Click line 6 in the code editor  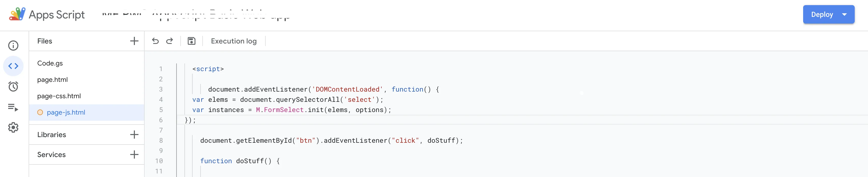click(x=303, y=120)
